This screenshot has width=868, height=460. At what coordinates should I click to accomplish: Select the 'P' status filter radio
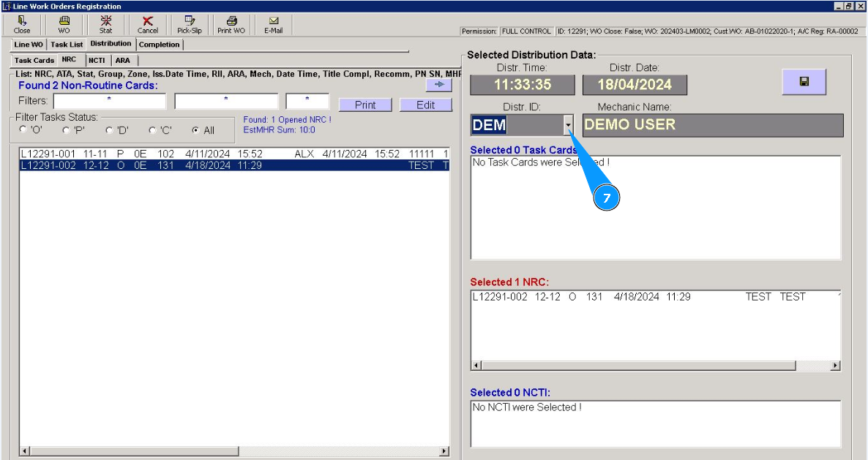(66, 130)
